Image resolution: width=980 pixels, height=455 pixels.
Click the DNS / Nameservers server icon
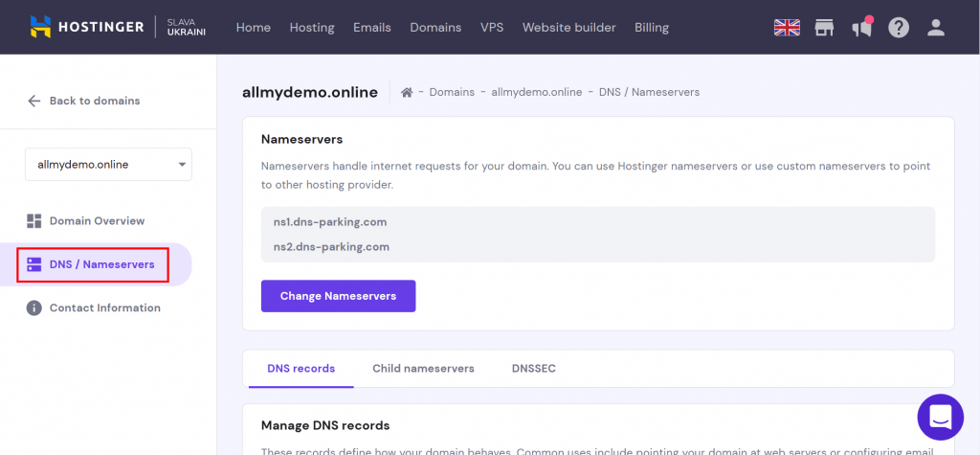33,264
